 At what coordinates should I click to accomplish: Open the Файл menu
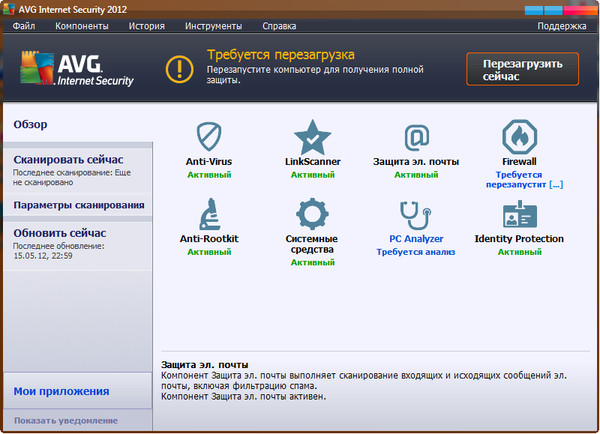[25, 25]
